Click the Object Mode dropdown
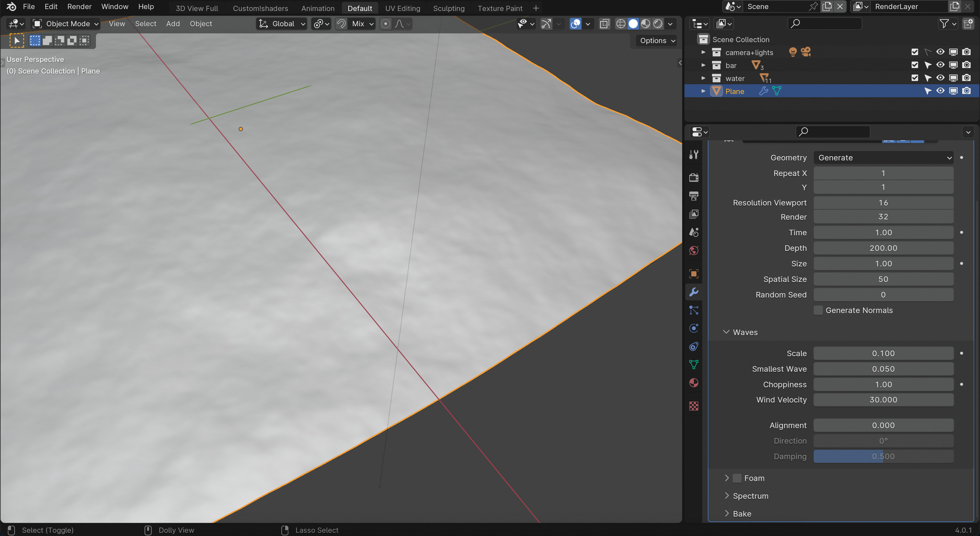The image size is (980, 536). [x=66, y=24]
